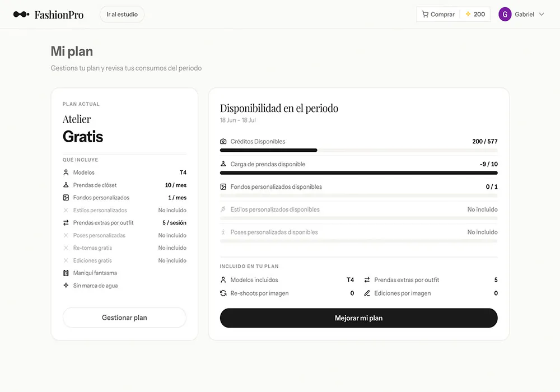Screen dimensions: 560x392
Task: Click the mannequin icon beside Maniquí fantasma
Action: tap(66, 273)
